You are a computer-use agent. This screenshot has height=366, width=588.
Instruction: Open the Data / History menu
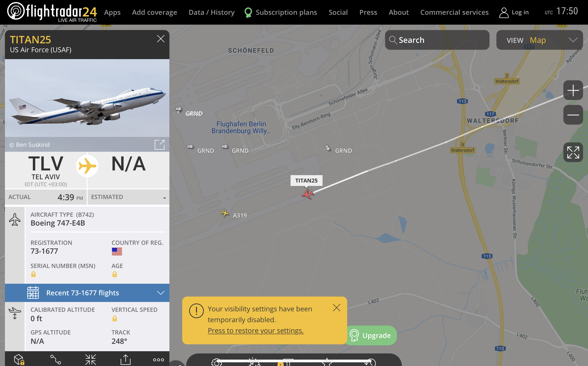pos(212,12)
